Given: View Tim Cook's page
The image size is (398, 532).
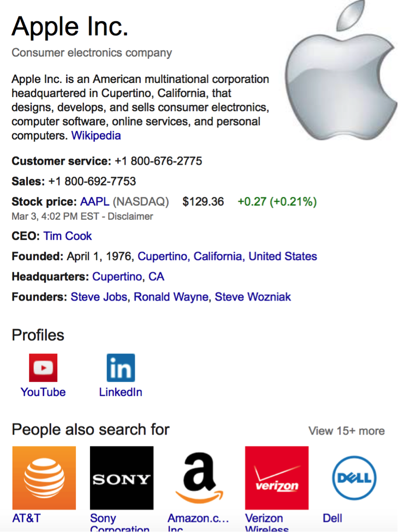Looking at the screenshot, I should point(67,236).
